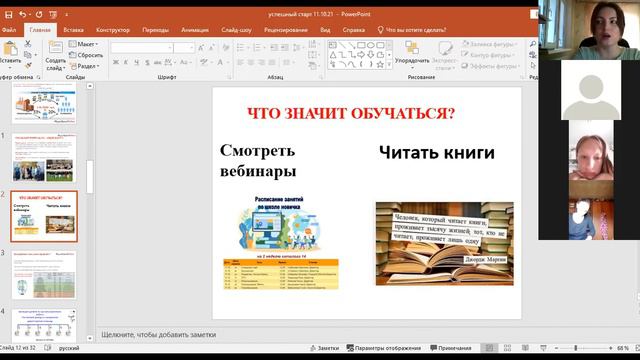Customize quick access toolbar dropdown
Image resolution: width=640 pixels, height=360 pixels.
coord(66,15)
